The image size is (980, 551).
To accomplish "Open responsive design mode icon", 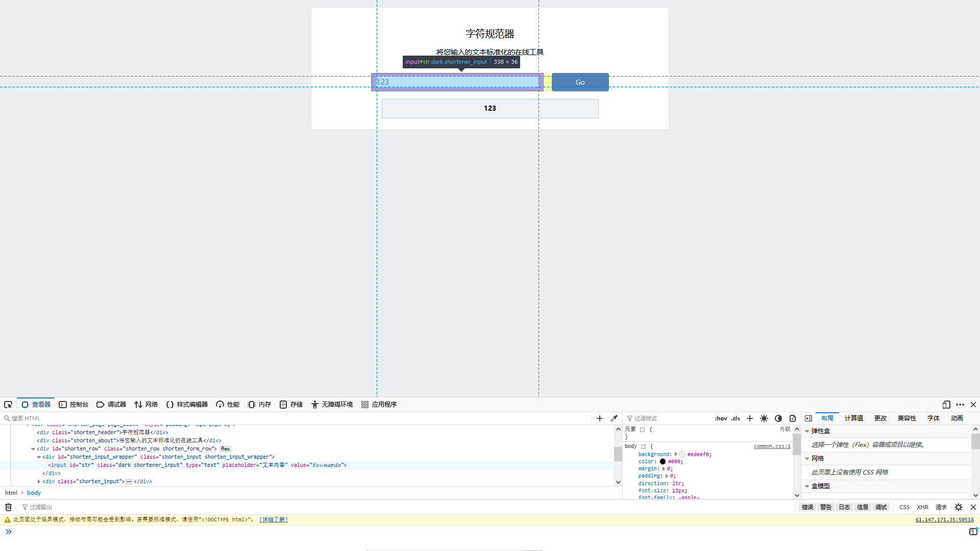I will click(x=946, y=405).
